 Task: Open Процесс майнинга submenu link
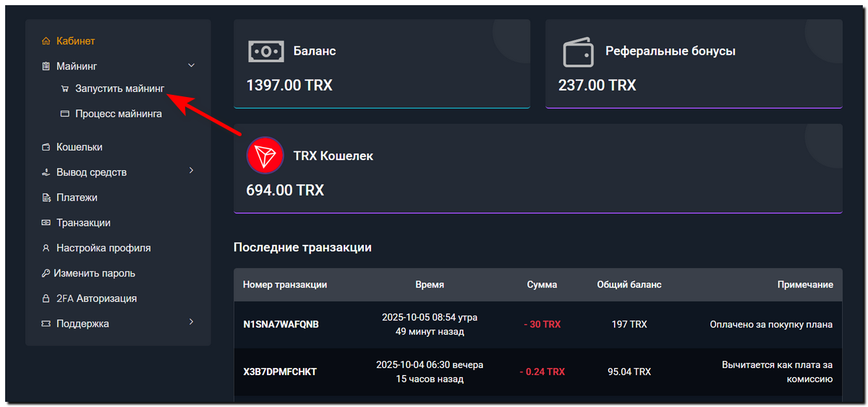pos(119,114)
